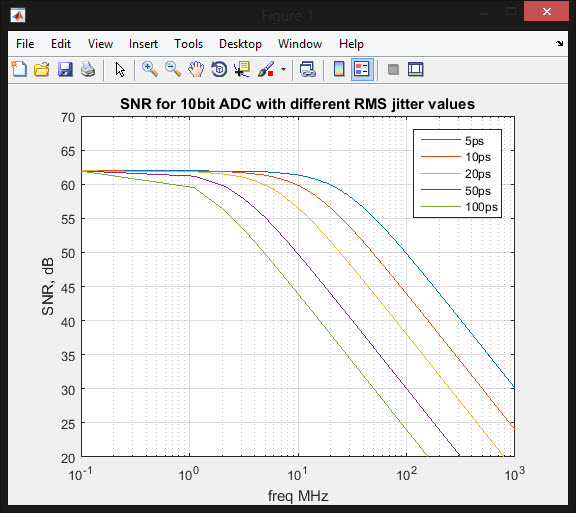Click the green 100ps legend line sample
Viewport: 576px width, 513px height.
(x=440, y=207)
